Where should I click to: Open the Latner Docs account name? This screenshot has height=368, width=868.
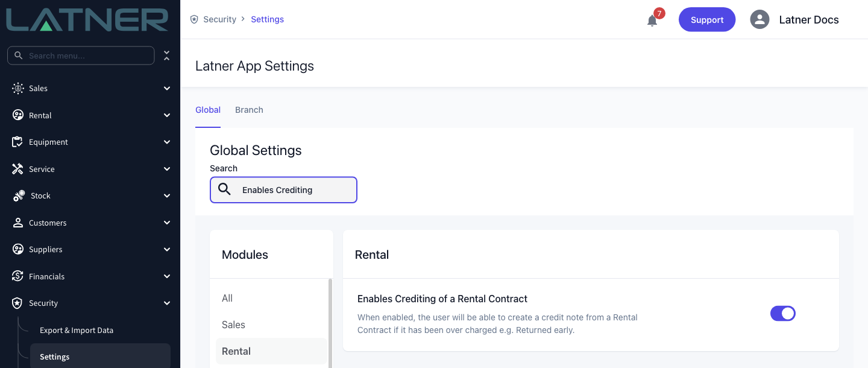[x=809, y=19]
